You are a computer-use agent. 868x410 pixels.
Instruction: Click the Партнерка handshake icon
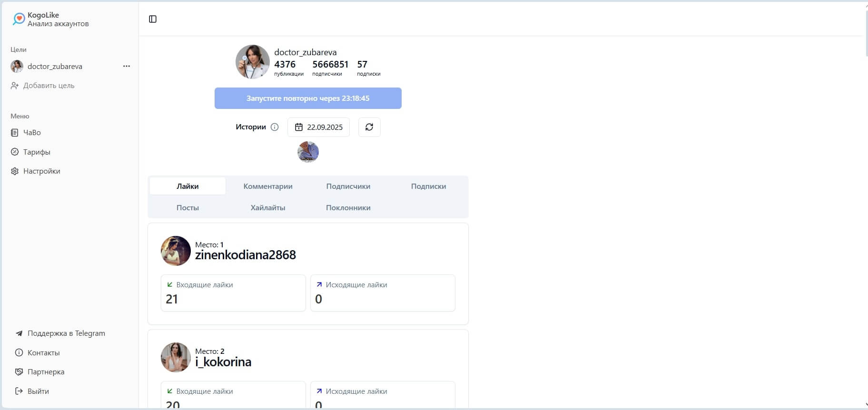19,372
